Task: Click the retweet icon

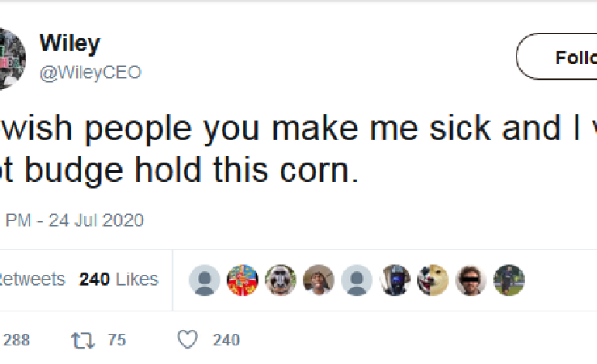Action: (x=81, y=339)
